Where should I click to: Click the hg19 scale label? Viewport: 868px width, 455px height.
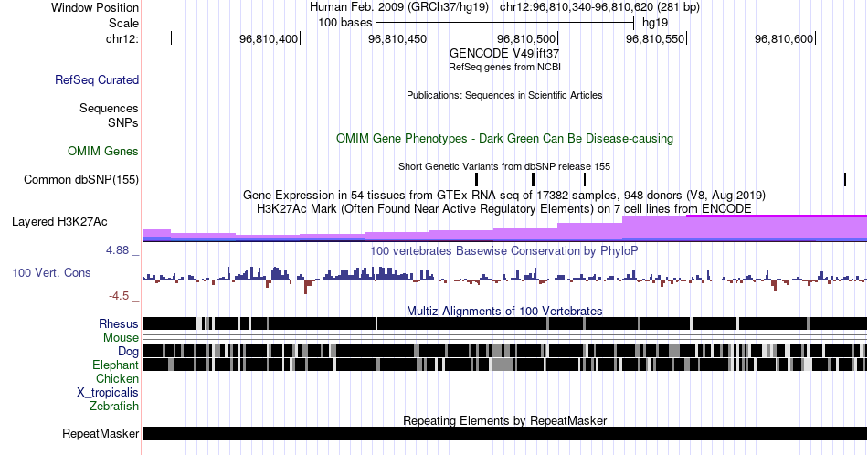[x=655, y=23]
